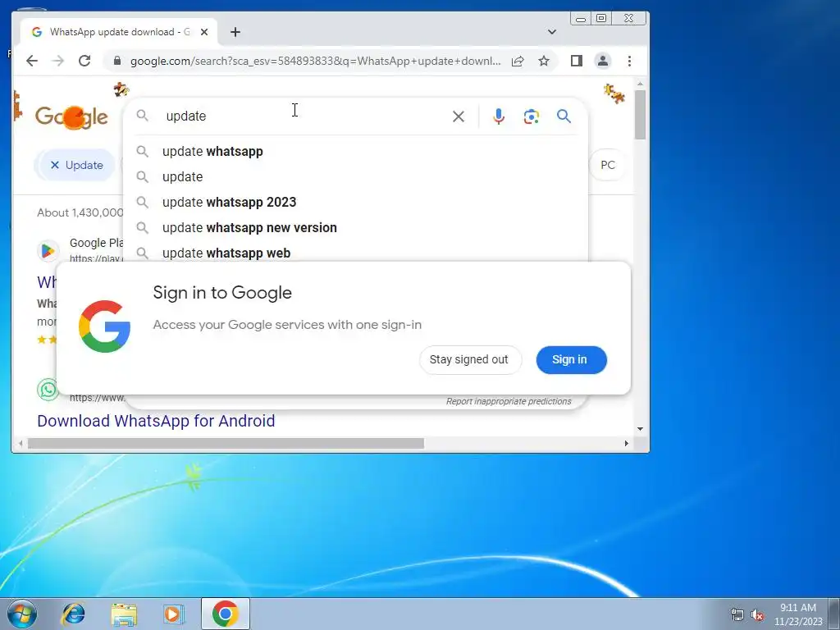Choose suggestion update whatsapp web

point(356,253)
